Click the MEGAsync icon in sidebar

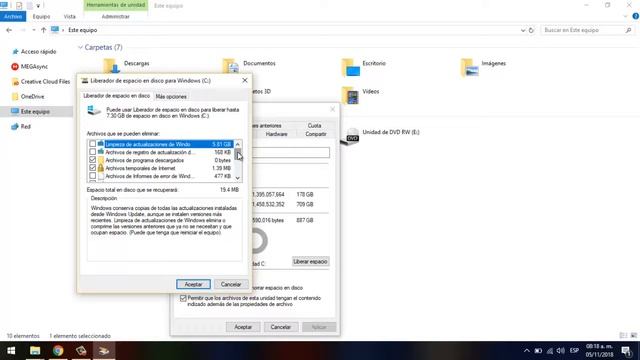(15, 67)
